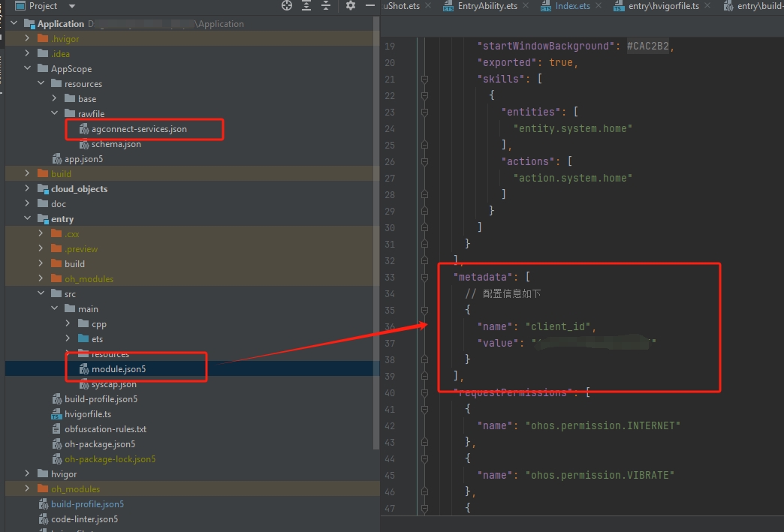The image size is (784, 532).
Task: Fold the entities array at line 23
Action: pos(424,112)
